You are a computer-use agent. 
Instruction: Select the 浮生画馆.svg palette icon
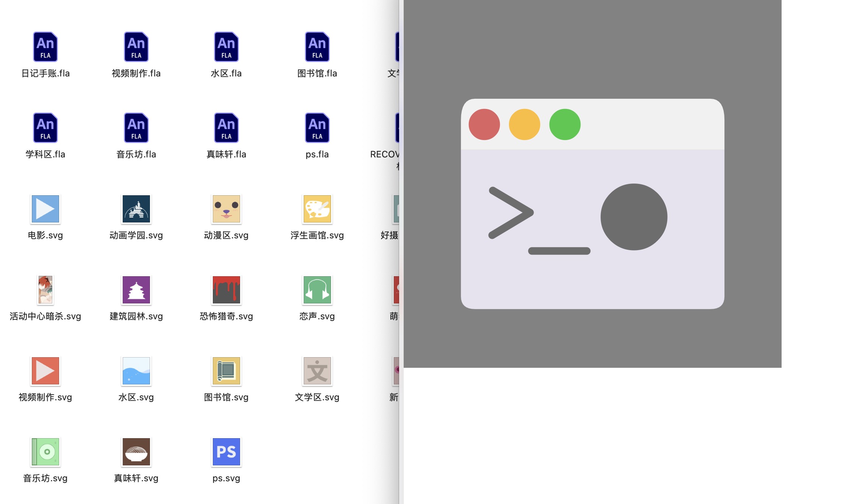click(317, 209)
